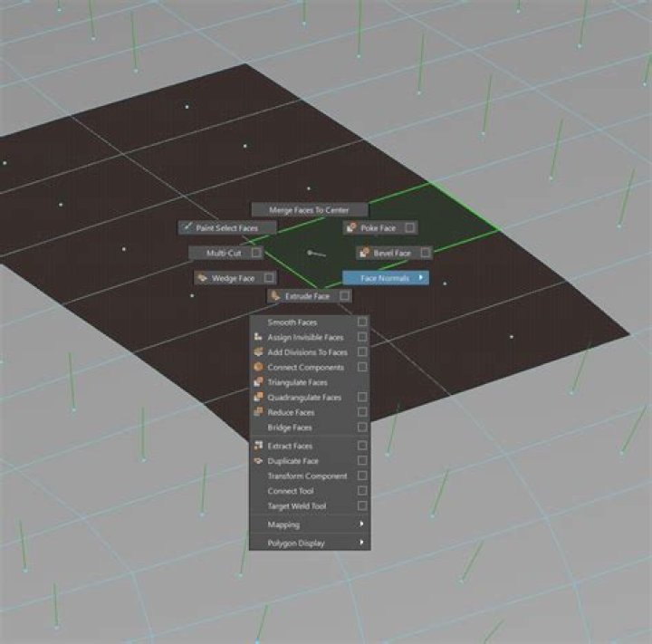
Task: Click the Extrude Face icon
Action: [x=275, y=296]
